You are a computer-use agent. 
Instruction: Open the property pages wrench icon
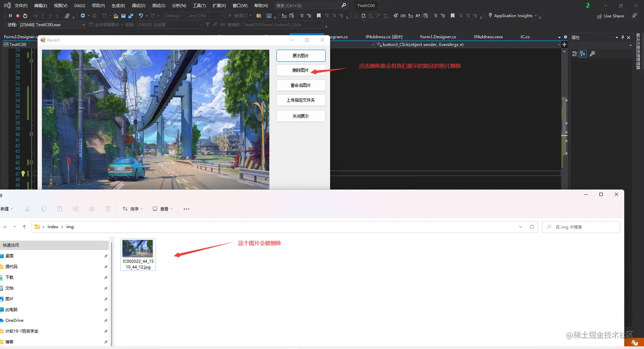[x=592, y=54]
